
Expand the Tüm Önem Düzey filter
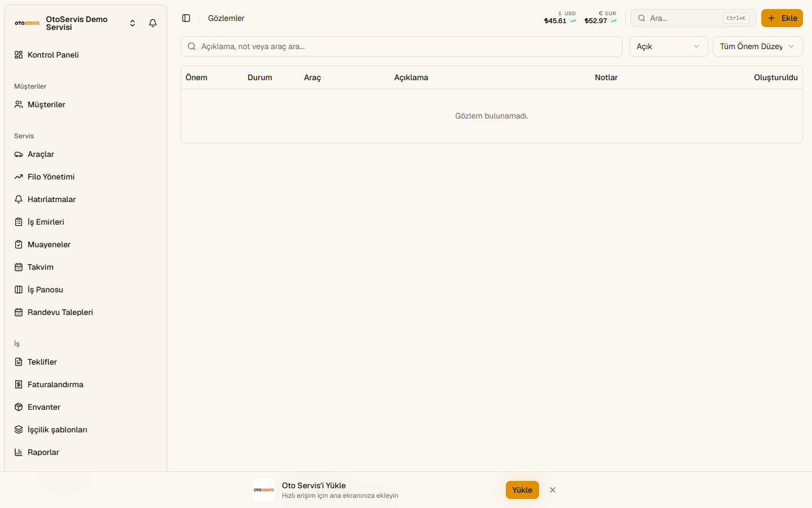tap(757, 46)
